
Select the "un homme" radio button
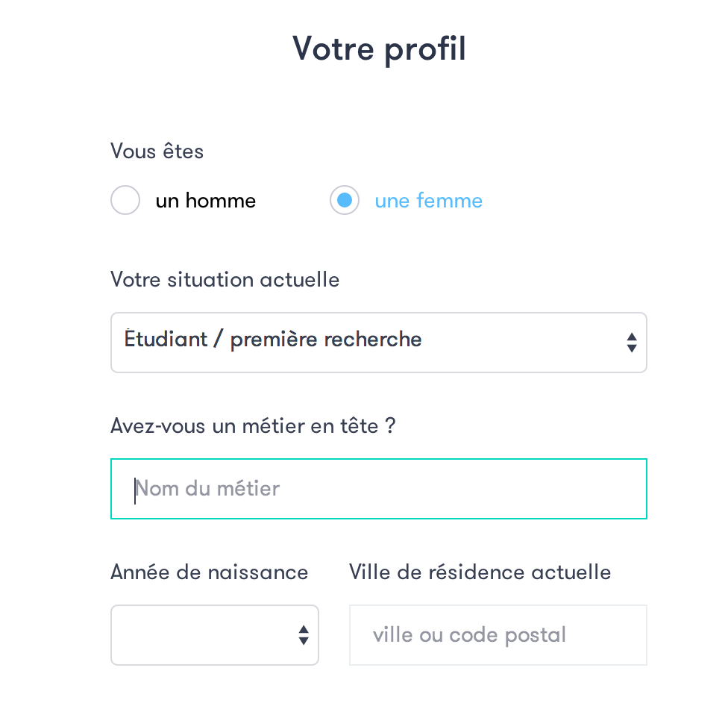point(125,201)
